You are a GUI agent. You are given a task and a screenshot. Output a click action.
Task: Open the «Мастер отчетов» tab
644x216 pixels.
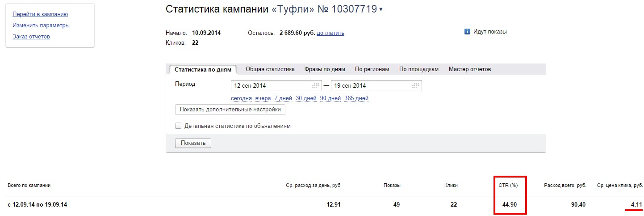point(469,69)
